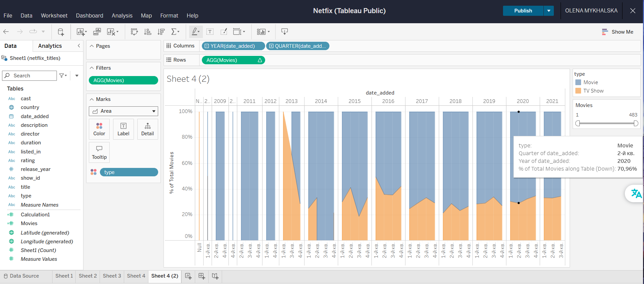Open the Publish dropdown arrow

pyautogui.click(x=549, y=11)
